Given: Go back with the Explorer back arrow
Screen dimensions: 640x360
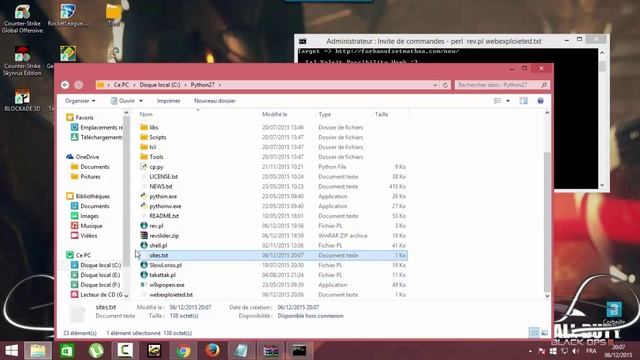Looking at the screenshot, I should pos(65,84).
